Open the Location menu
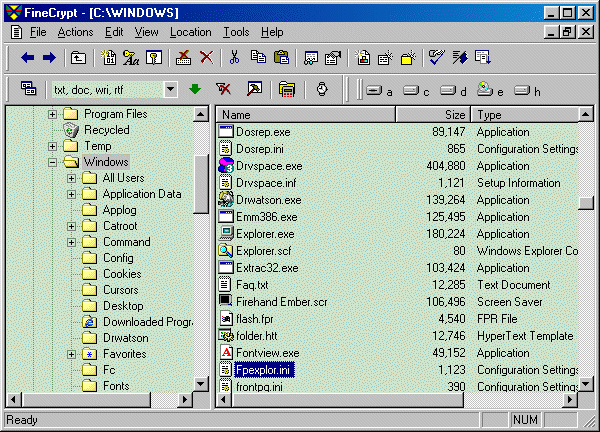Image resolution: width=600 pixels, height=432 pixels. [x=191, y=32]
